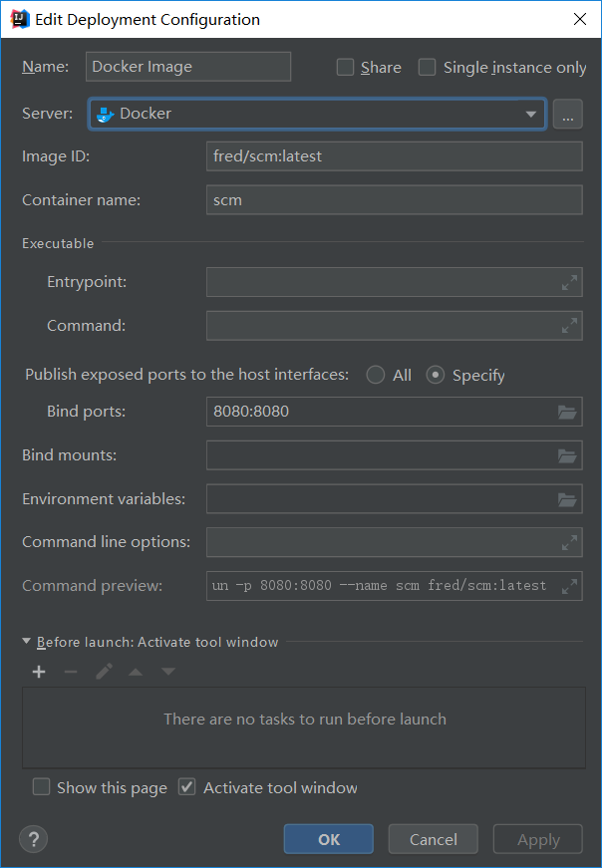
Task: Uncheck Activate tool window checkbox
Action: [x=187, y=786]
